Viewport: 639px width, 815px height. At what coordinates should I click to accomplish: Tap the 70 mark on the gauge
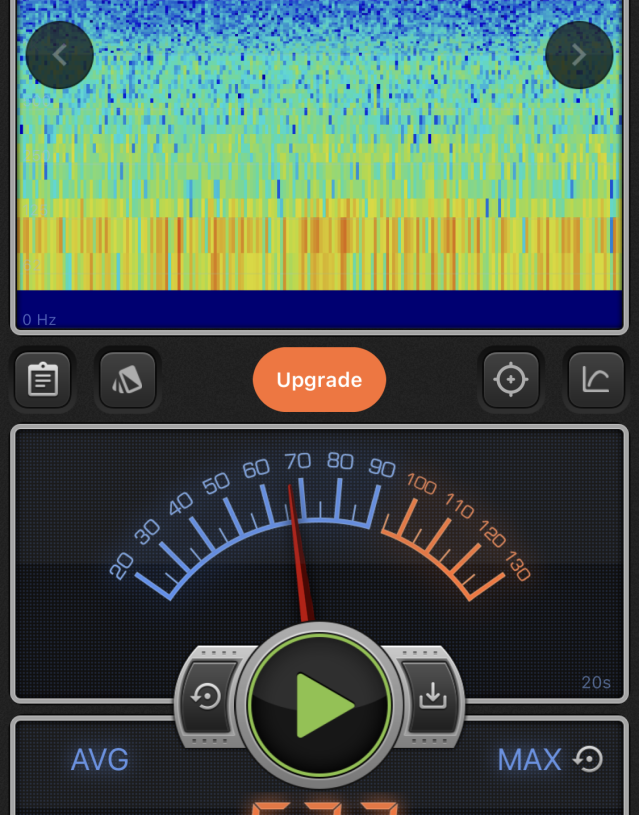pos(297,461)
